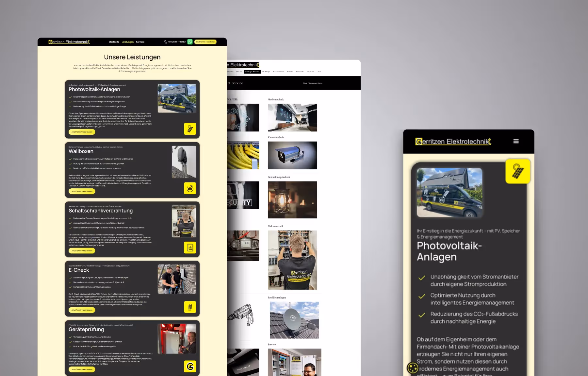Open the WhatsApp icon in the left window header
This screenshot has height=376, width=588.
coord(190,42)
